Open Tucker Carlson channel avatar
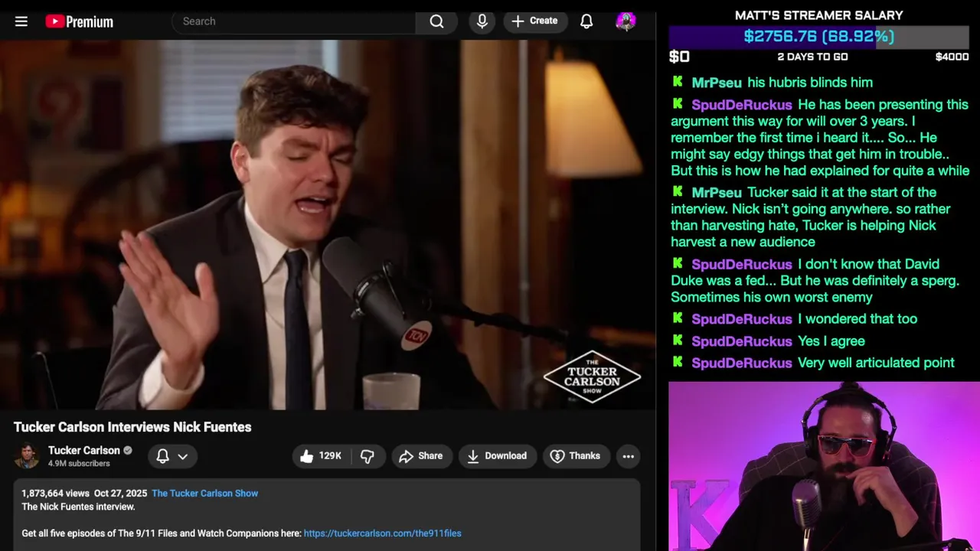Image resolution: width=980 pixels, height=551 pixels. coord(28,456)
